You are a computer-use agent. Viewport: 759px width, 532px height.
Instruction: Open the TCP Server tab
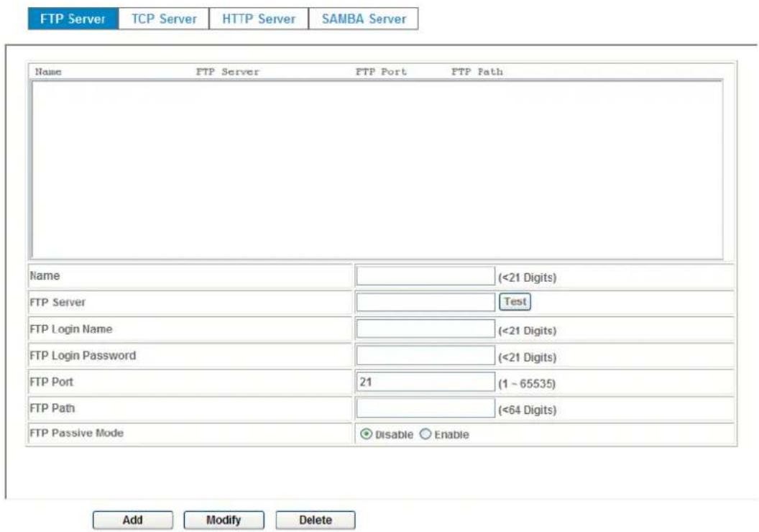coord(164,19)
